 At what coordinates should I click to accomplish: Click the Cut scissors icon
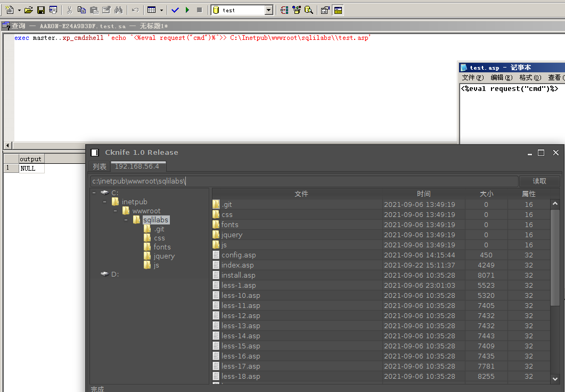point(70,10)
